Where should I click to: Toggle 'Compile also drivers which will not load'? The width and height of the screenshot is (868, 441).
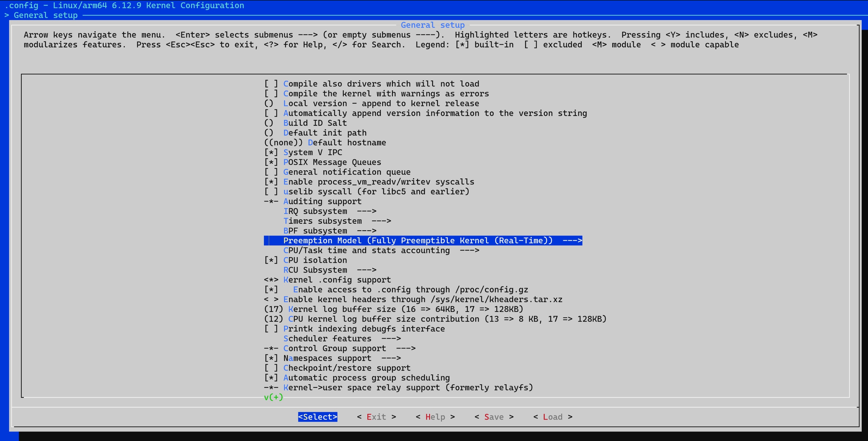pos(371,84)
